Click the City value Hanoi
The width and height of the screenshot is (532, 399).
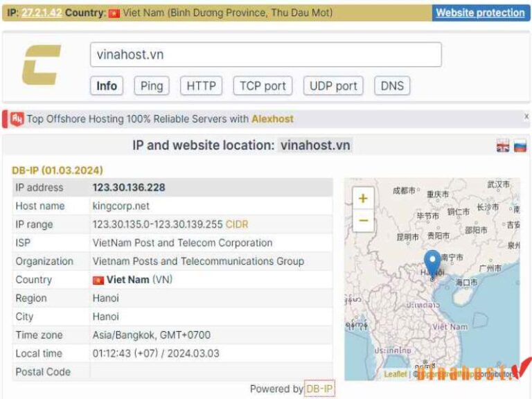pyautogui.click(x=106, y=317)
